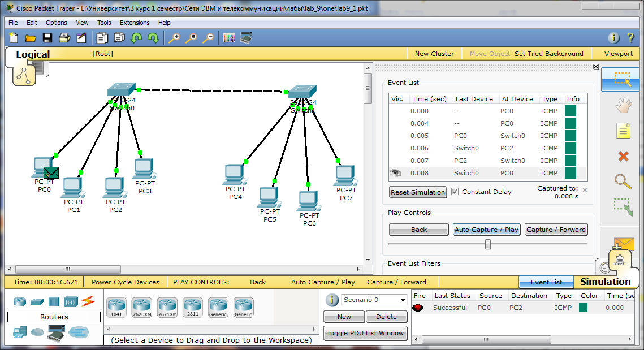
Task: Click the Zoom In magnifier icon
Action: point(174,38)
